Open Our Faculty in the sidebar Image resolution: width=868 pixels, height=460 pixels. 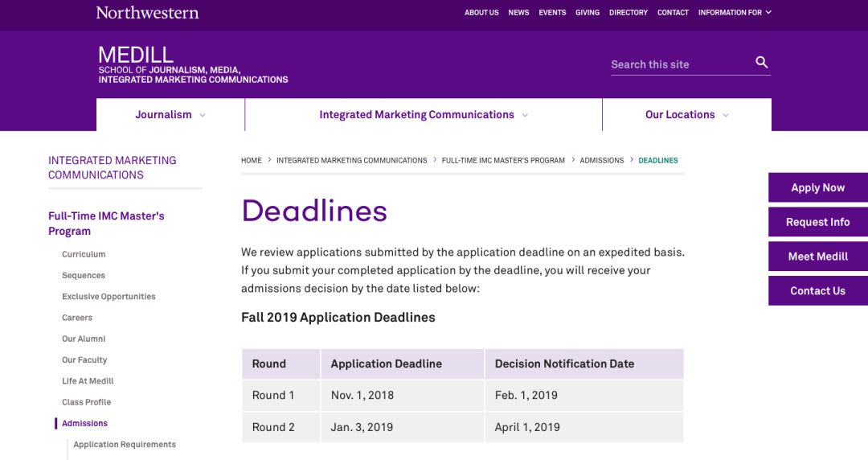pos(84,359)
